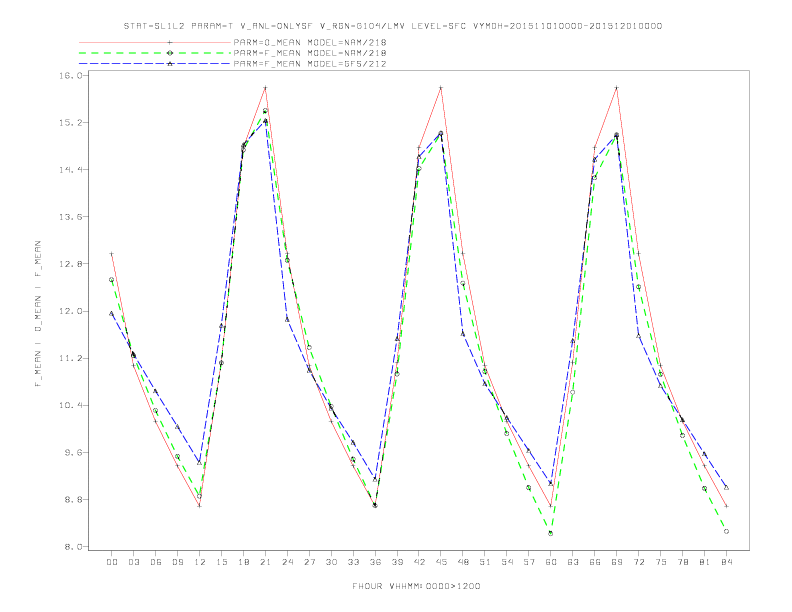Image resolution: width=792 pixels, height=612 pixels.
Task: Select legend entry PARM=O_MEAN MODEL=NAM/218
Action: [310, 42]
